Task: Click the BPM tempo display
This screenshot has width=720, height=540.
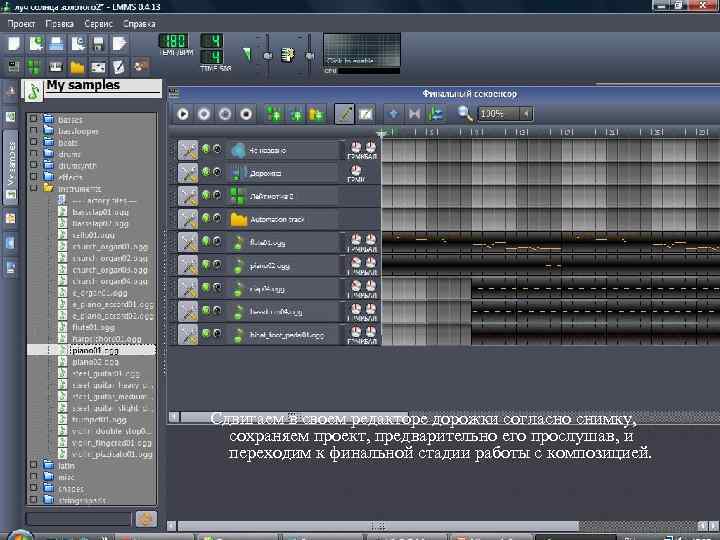Action: [174, 41]
